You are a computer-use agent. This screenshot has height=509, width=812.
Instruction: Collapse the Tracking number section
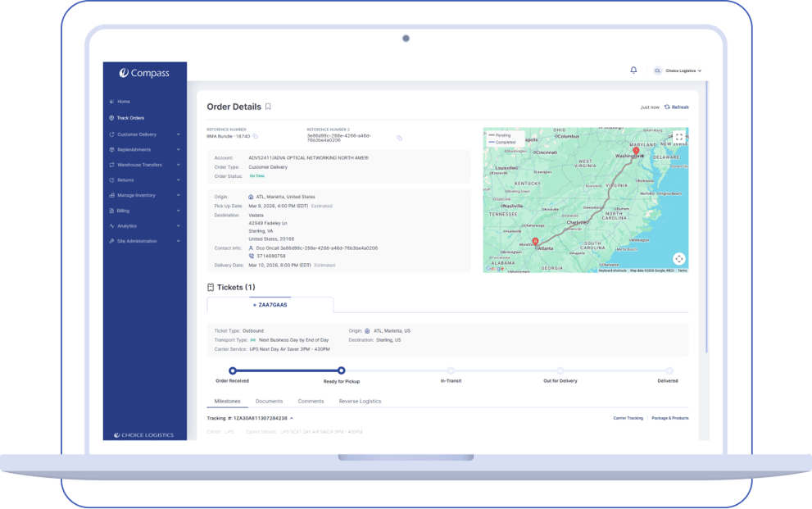292,418
